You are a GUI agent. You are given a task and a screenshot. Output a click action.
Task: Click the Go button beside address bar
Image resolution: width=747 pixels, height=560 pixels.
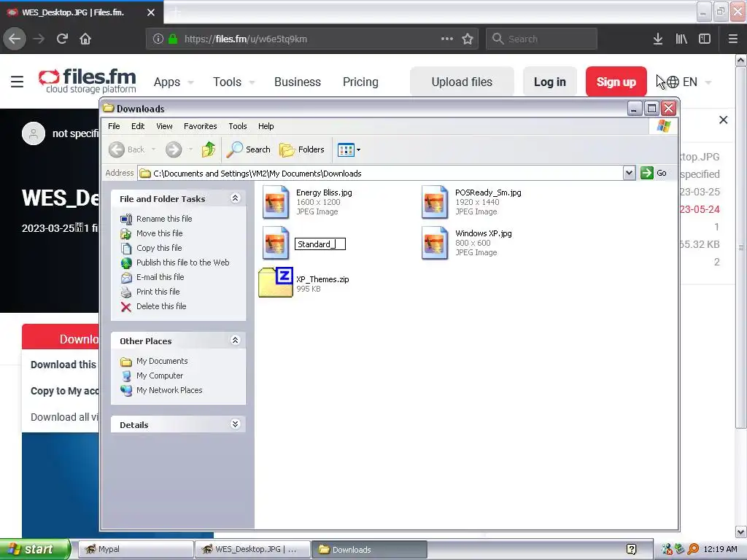pyautogui.click(x=653, y=173)
